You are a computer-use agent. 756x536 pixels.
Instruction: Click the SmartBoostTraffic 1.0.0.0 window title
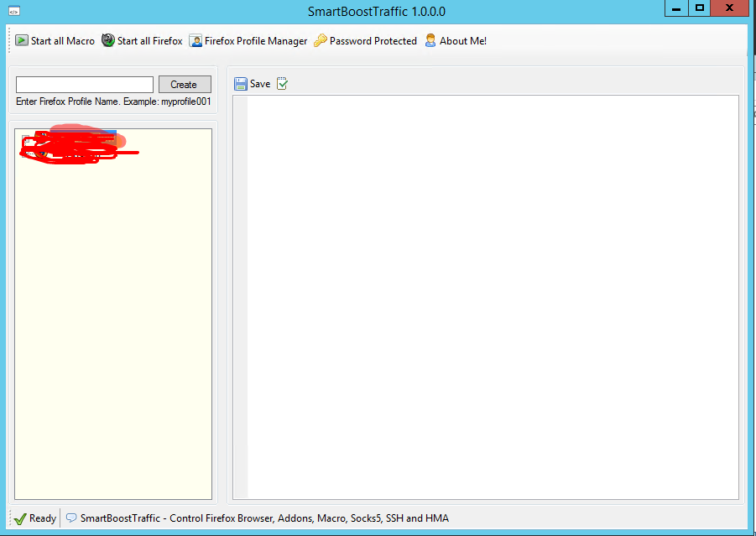[377, 12]
